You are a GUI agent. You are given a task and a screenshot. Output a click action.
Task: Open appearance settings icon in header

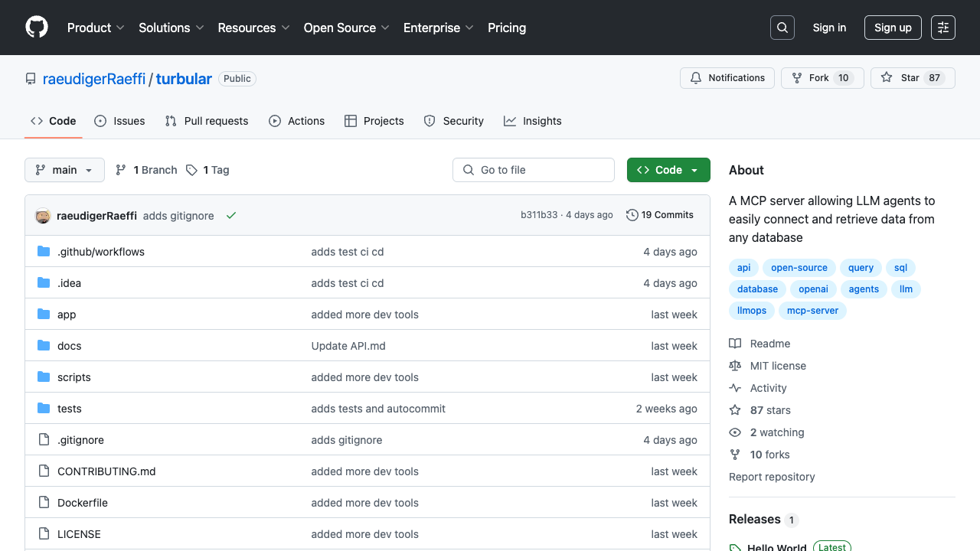pos(943,28)
